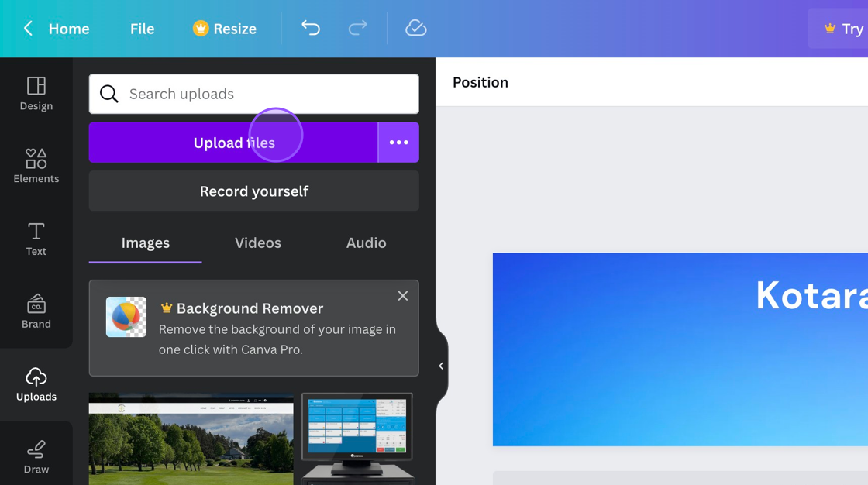The height and width of the screenshot is (485, 868).
Task: Collapse the side panel with arrow
Action: 441,366
